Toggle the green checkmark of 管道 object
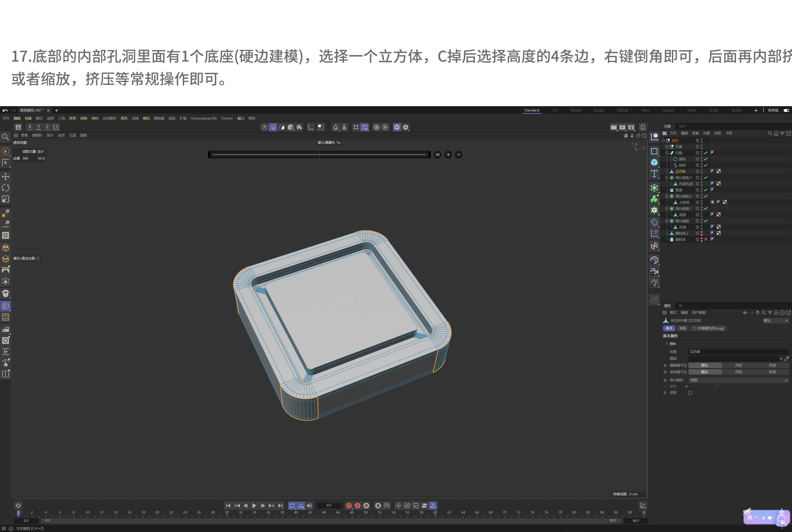Screen dimensions: 792x532 pos(706,190)
